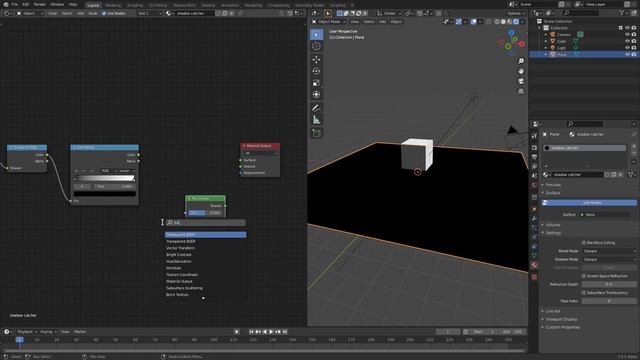The height and width of the screenshot is (360, 640).
Task: Click navigation gizmo Z axis ball
Action: point(511,33)
